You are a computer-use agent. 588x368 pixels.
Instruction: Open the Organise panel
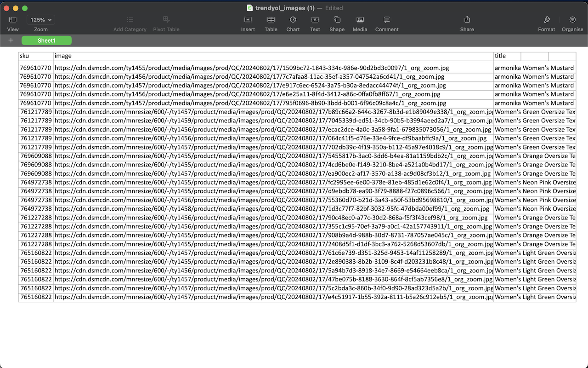click(572, 20)
